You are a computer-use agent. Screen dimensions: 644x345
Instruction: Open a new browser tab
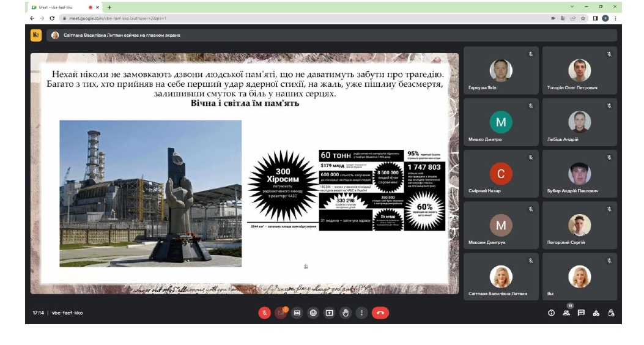109,7
